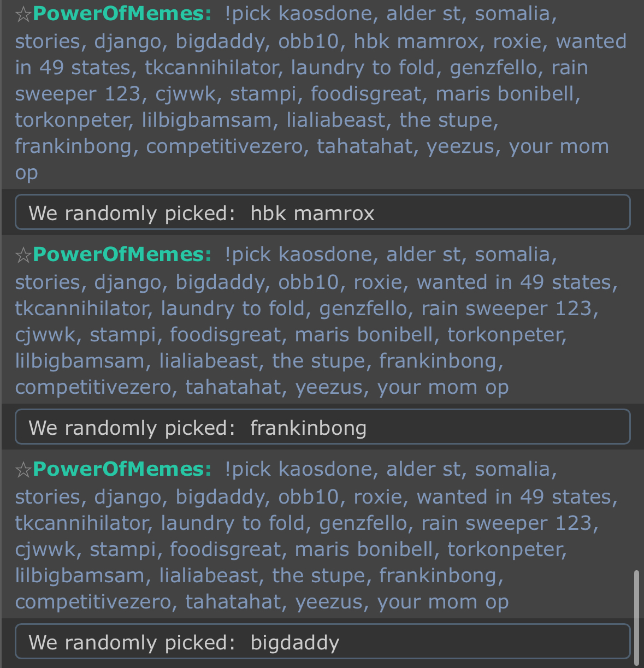This screenshot has height=668, width=644.
Task: Click the star icon beside the message listing hbk mamrox
Action: pos(23,14)
